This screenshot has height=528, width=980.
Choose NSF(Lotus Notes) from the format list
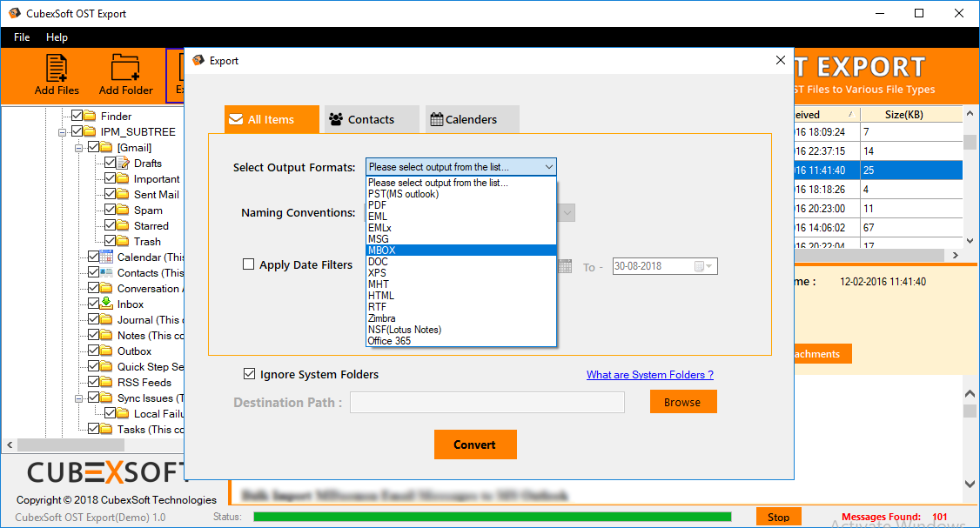[x=460, y=330]
